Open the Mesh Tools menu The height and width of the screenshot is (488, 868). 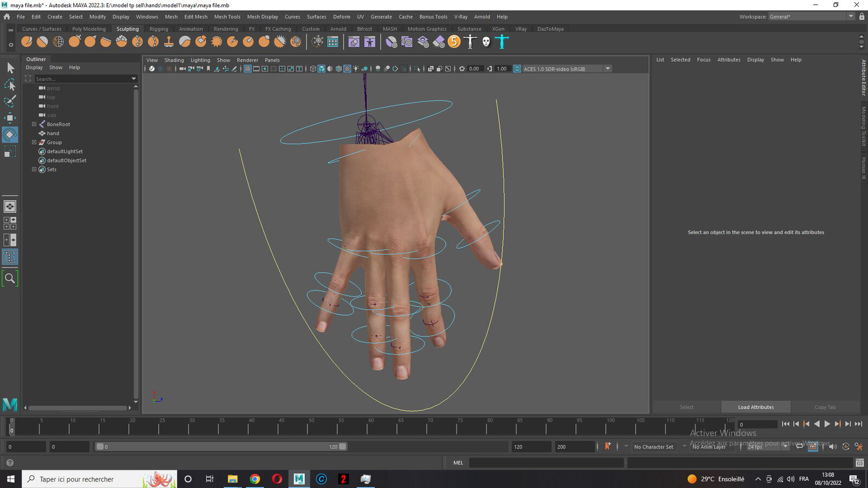227,17
